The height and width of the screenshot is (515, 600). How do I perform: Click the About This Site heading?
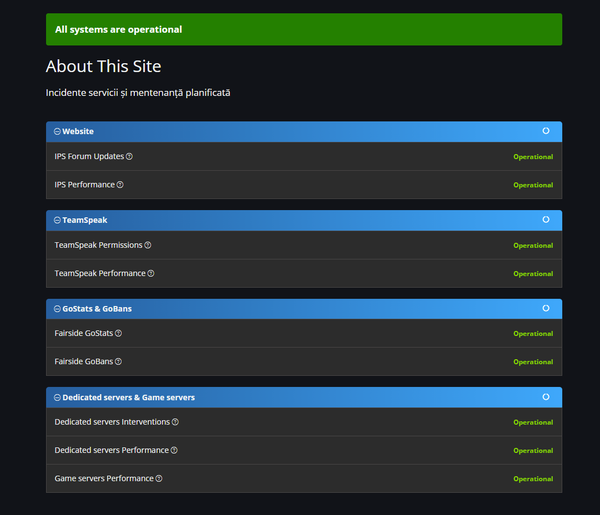pos(103,66)
